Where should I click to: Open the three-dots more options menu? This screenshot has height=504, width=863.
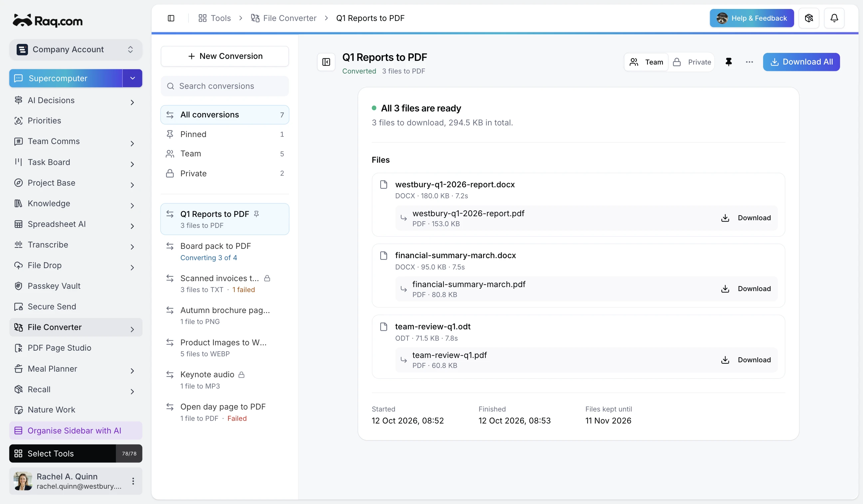(x=749, y=62)
